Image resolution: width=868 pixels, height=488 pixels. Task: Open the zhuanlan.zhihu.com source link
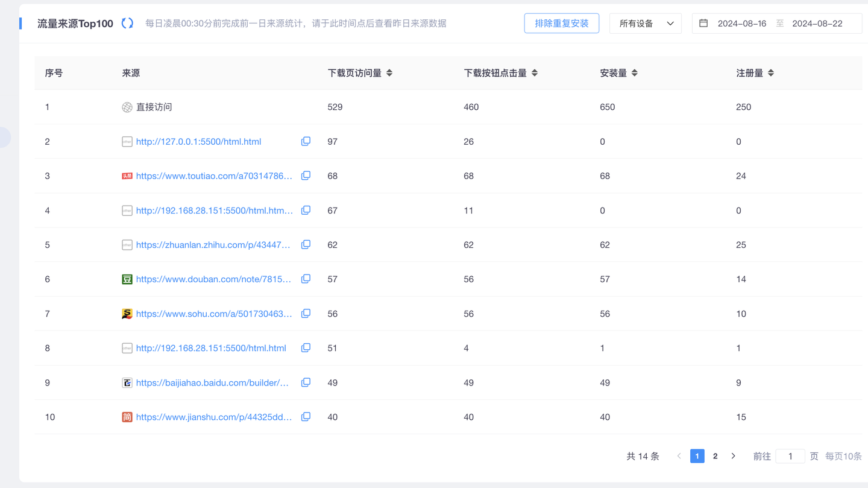point(213,245)
